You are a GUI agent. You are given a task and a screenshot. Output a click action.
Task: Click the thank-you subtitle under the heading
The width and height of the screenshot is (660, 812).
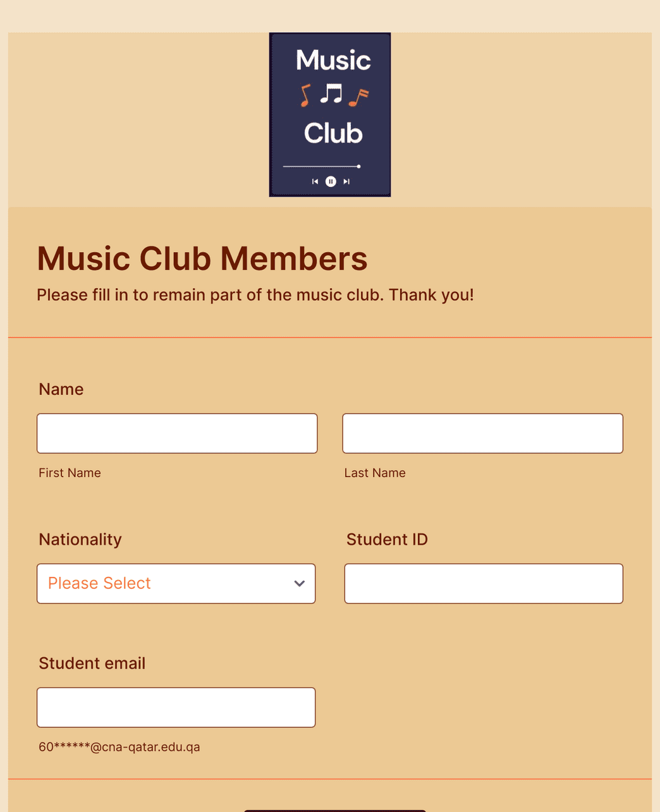click(255, 294)
